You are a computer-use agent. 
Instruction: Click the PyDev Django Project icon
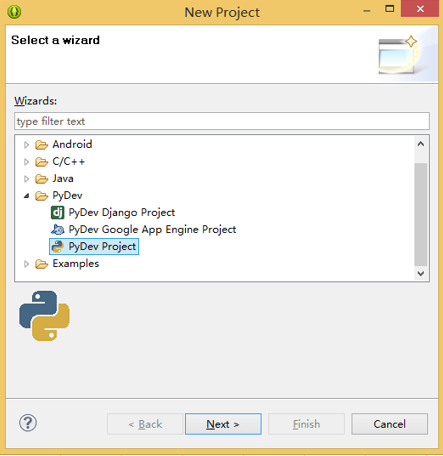[57, 212]
